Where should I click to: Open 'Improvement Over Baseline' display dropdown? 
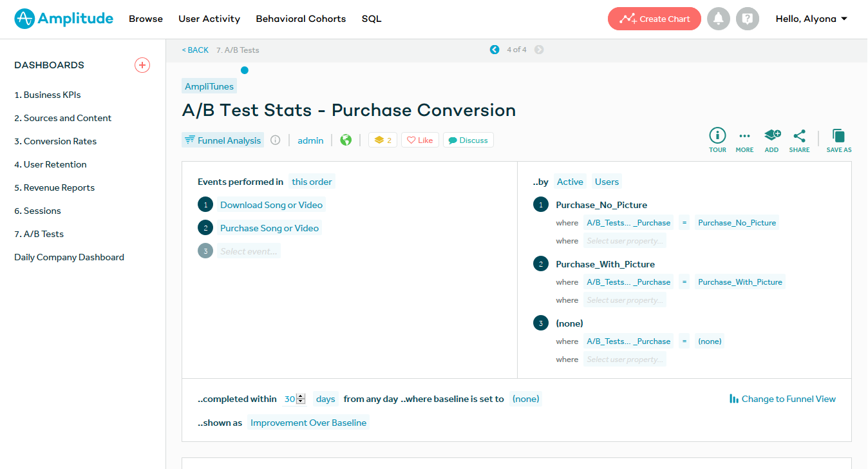pyautogui.click(x=308, y=423)
